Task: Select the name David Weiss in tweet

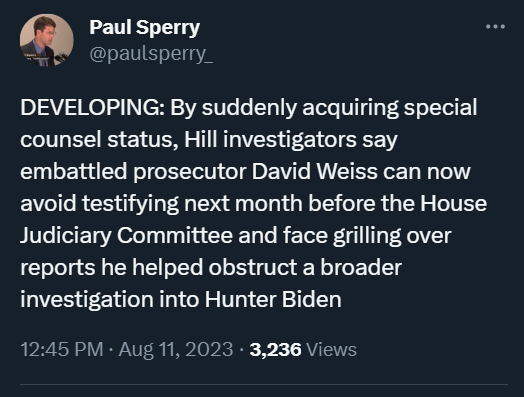Action: (314, 171)
